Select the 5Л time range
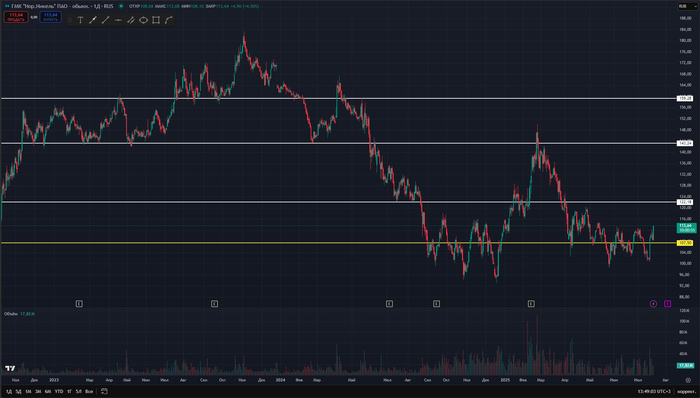This screenshot has height=398, width=700. 79,391
